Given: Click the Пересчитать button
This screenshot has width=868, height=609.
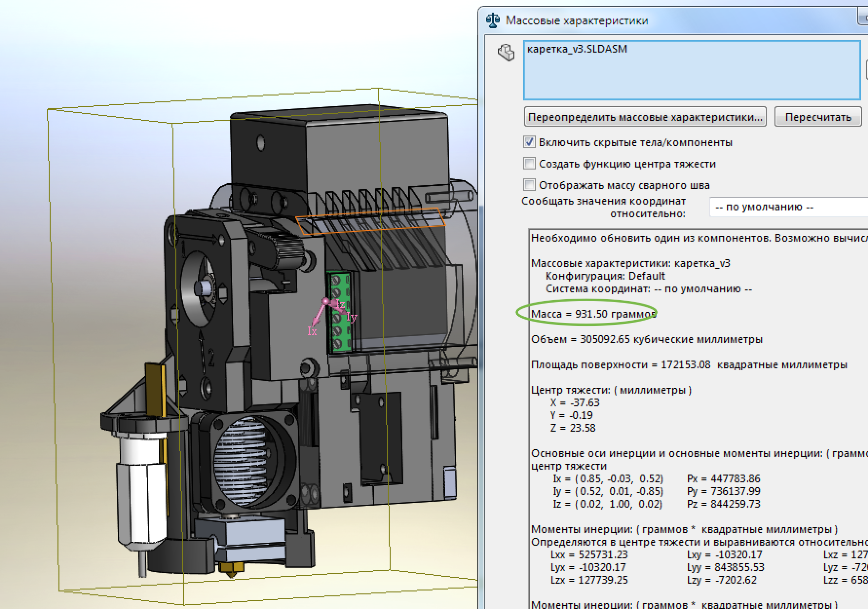Looking at the screenshot, I should click(818, 117).
